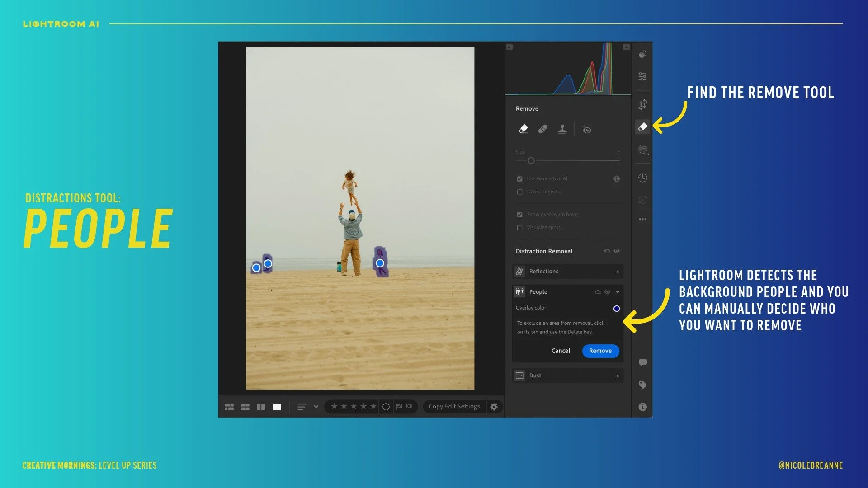Open the Masking tool in sidebar
Image resolution: width=868 pixels, height=488 pixels.
pos(642,150)
